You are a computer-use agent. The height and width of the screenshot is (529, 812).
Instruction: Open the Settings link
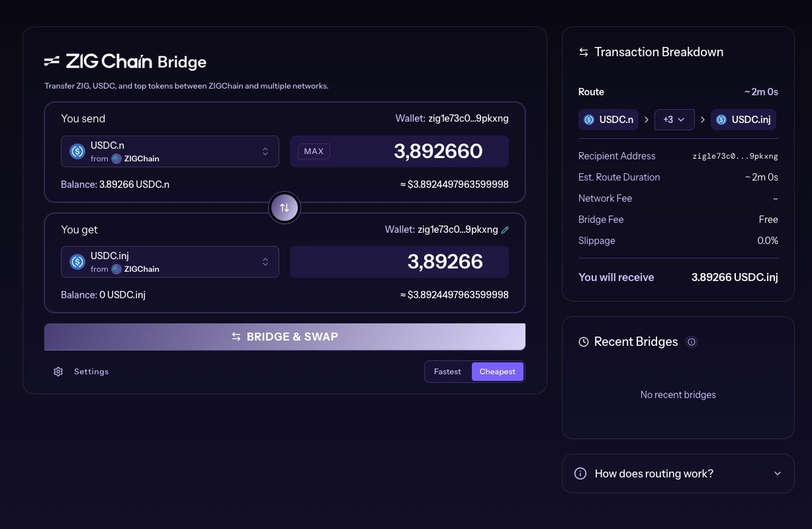(91, 372)
